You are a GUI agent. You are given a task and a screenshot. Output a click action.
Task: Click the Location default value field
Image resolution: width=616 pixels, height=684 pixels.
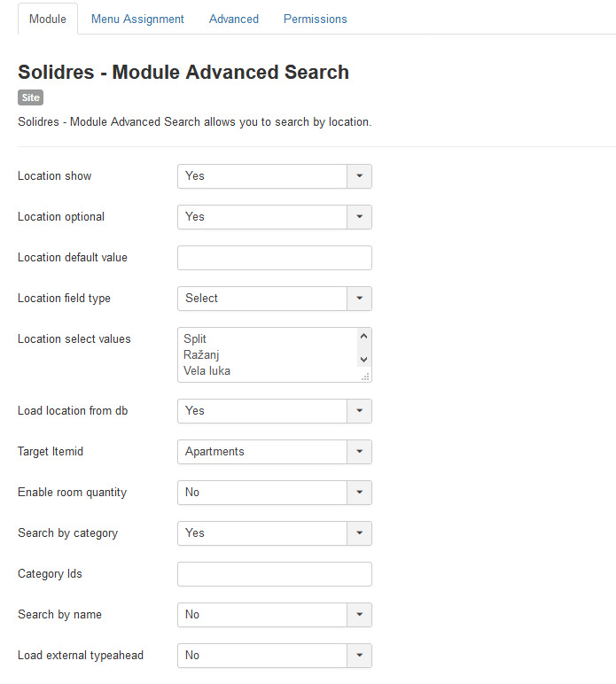tap(274, 258)
